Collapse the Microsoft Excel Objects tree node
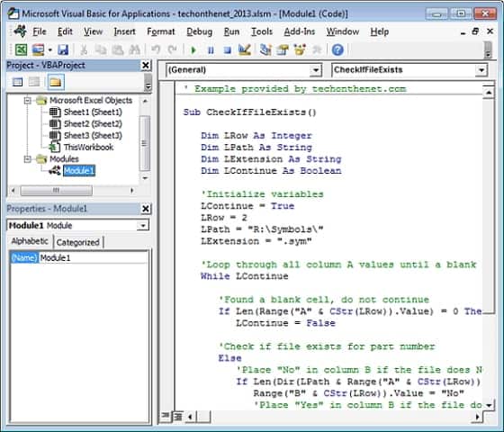This screenshot has height=432, width=504. [28, 101]
